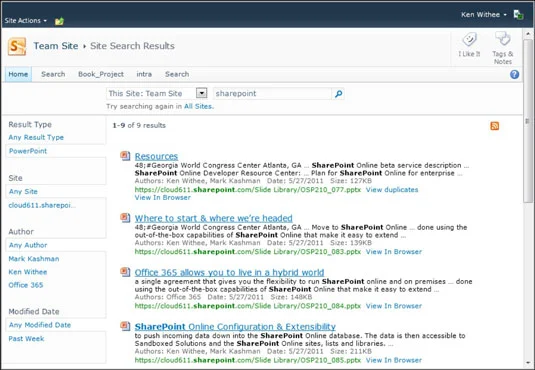Filter by author Ken Withee

(x=28, y=272)
